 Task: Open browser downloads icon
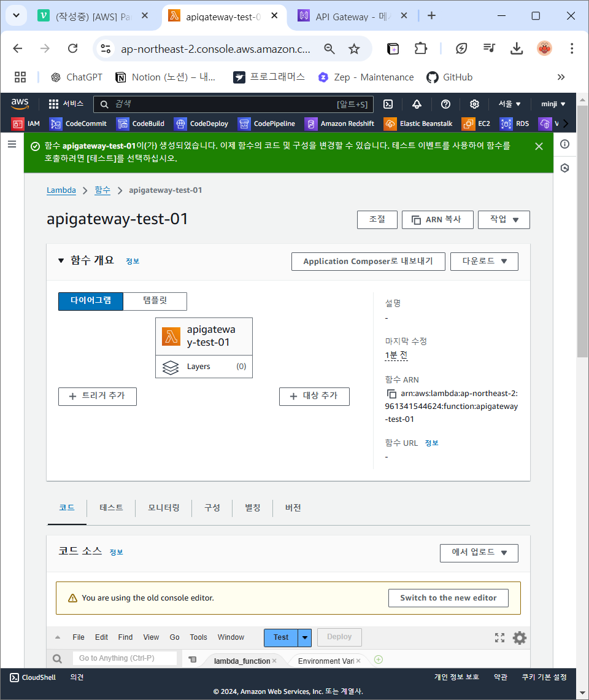517,49
